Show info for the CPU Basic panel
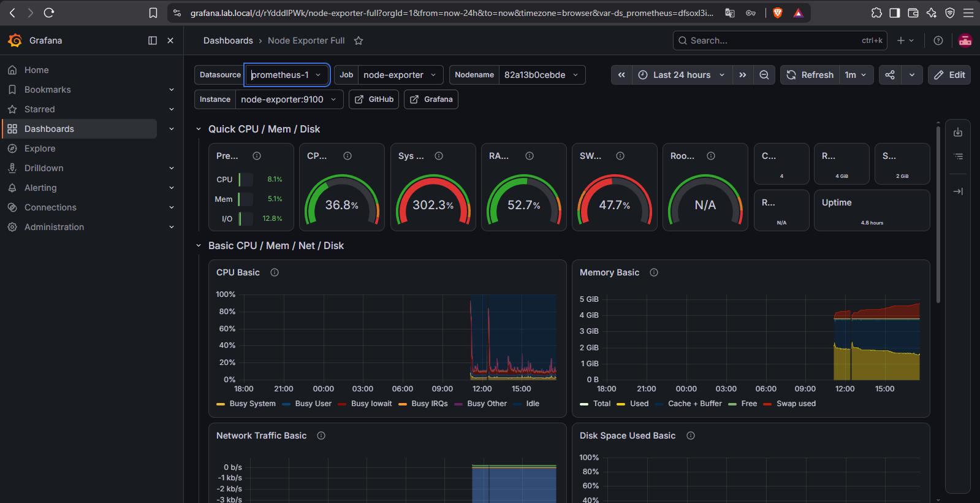 coord(275,272)
